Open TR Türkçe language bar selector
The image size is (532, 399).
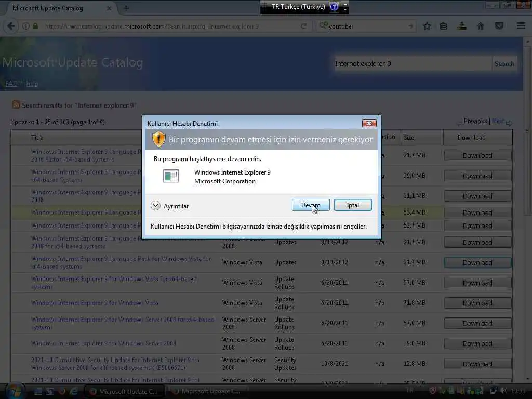click(298, 7)
